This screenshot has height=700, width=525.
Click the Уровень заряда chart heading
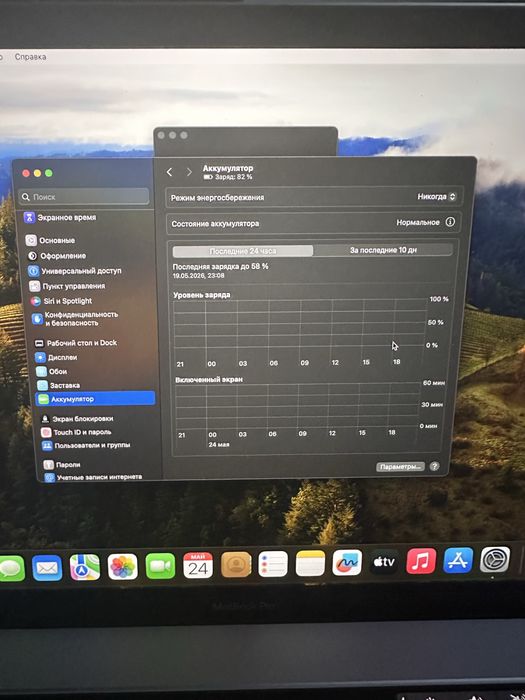(202, 295)
